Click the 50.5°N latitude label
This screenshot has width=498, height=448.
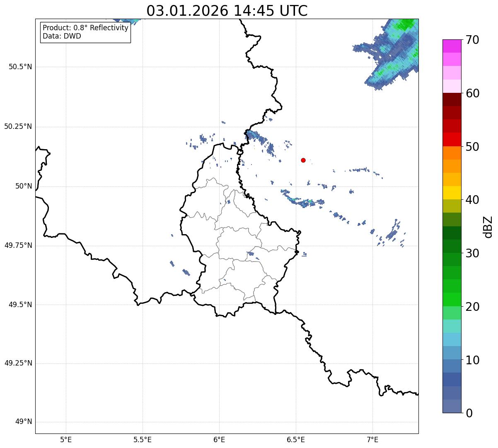click(x=20, y=67)
